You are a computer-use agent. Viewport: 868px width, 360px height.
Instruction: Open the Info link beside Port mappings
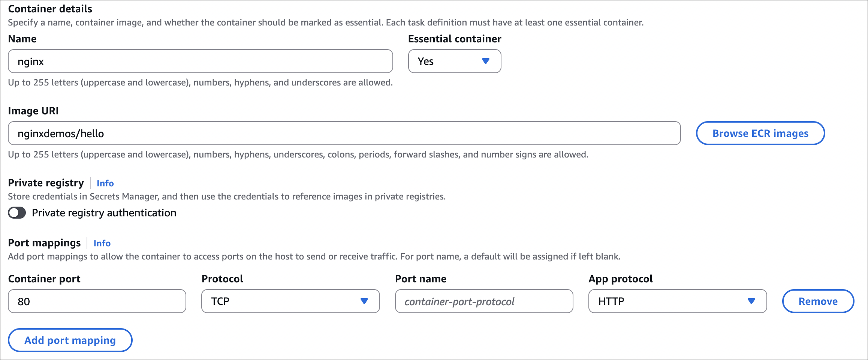pos(102,243)
